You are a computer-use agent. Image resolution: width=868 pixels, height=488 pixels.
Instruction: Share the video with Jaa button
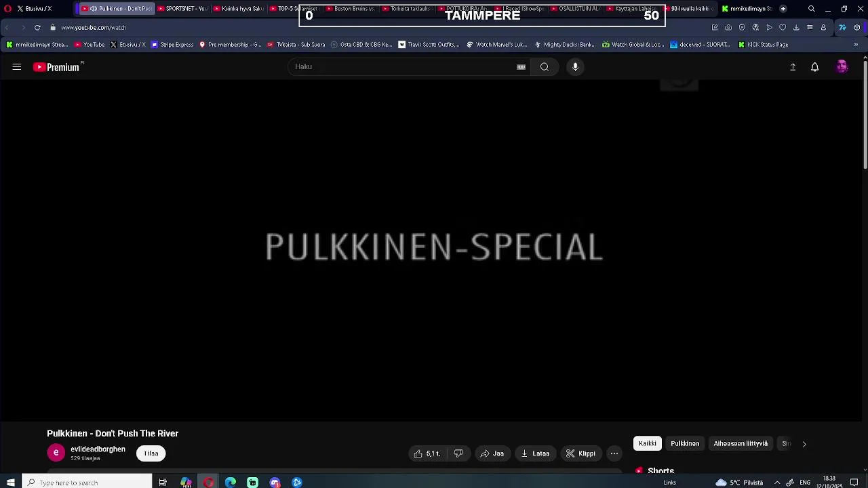492,453
